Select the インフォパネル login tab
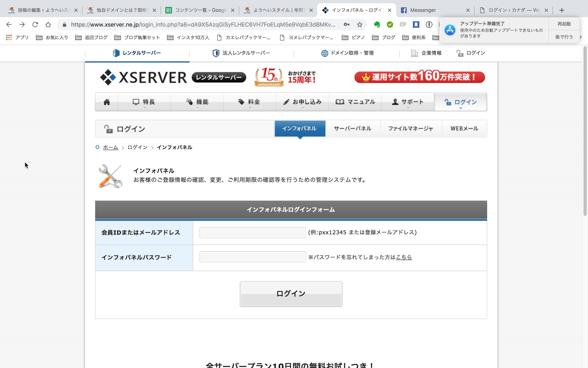Viewport: 588px width, 368px height. 300,129
